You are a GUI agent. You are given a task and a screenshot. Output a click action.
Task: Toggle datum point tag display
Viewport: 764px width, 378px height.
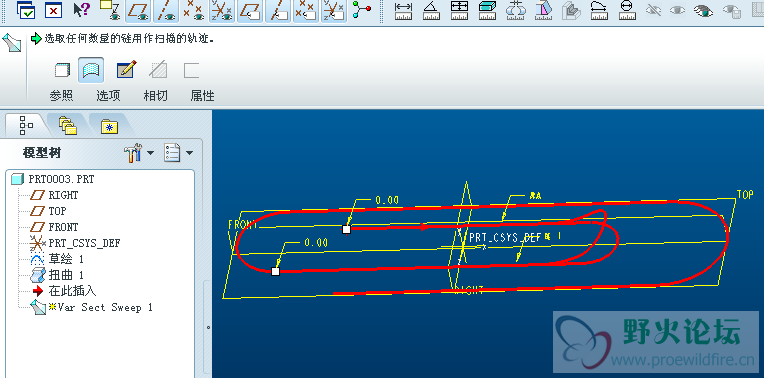(x=306, y=11)
